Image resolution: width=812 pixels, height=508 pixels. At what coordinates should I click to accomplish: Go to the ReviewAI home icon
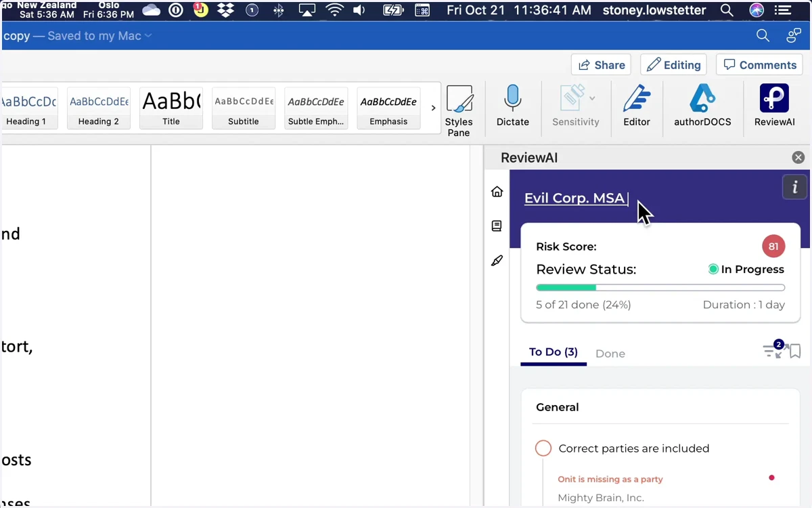pos(497,192)
